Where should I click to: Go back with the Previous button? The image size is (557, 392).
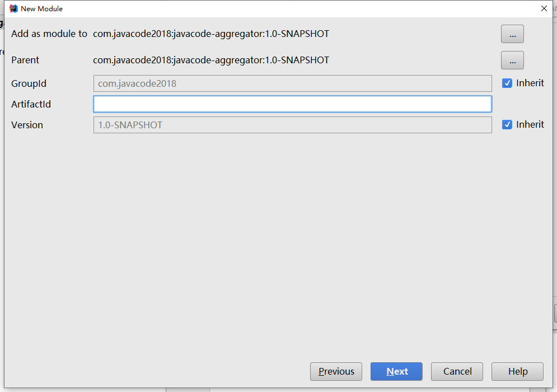click(x=336, y=371)
